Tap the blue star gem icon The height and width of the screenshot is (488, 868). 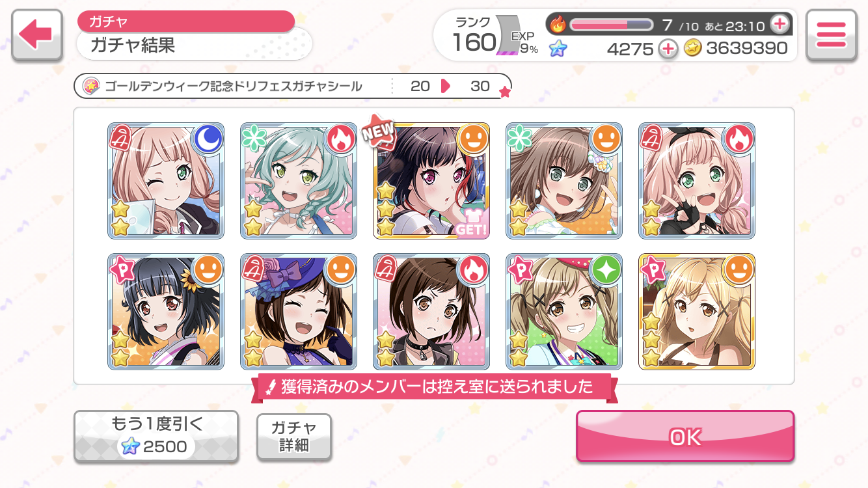tap(558, 49)
